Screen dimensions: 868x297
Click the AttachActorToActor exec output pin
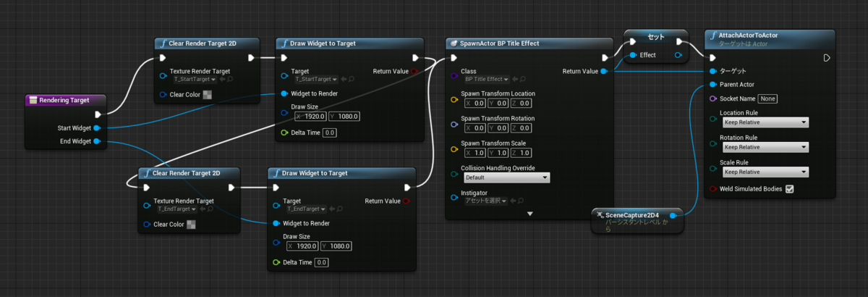827,58
